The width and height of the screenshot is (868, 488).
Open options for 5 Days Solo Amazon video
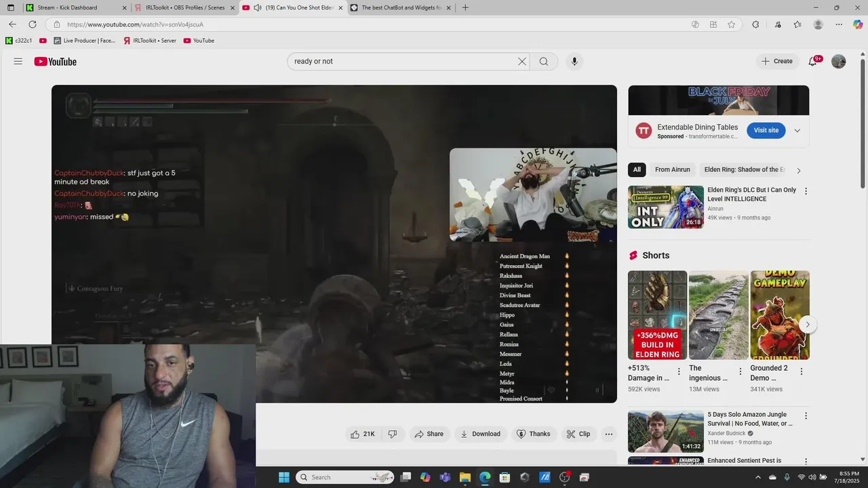click(x=806, y=415)
